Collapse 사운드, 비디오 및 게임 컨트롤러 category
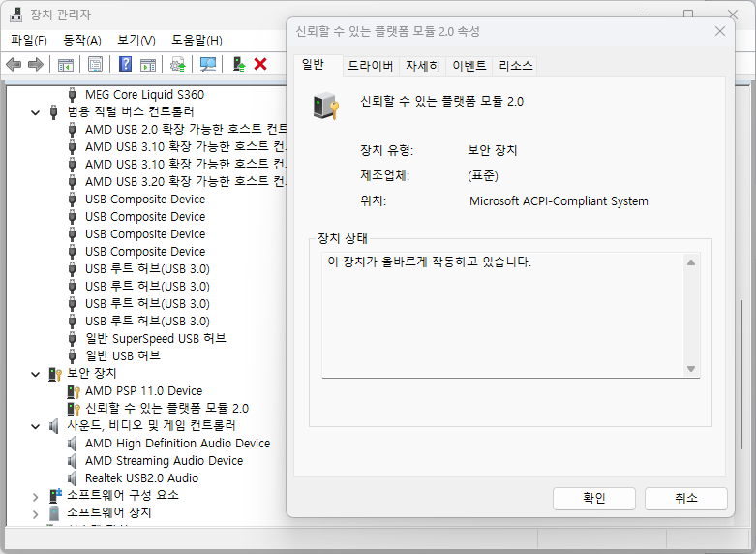 (x=35, y=426)
